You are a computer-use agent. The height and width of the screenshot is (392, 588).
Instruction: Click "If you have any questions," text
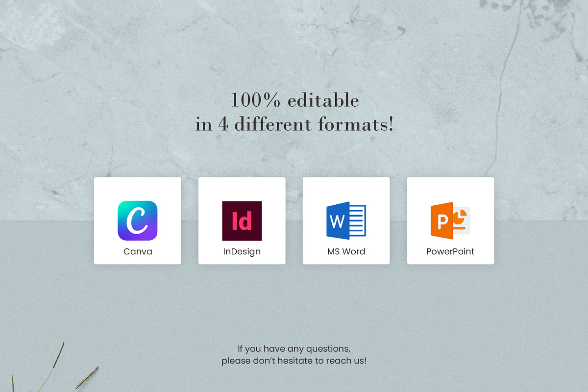click(x=294, y=349)
